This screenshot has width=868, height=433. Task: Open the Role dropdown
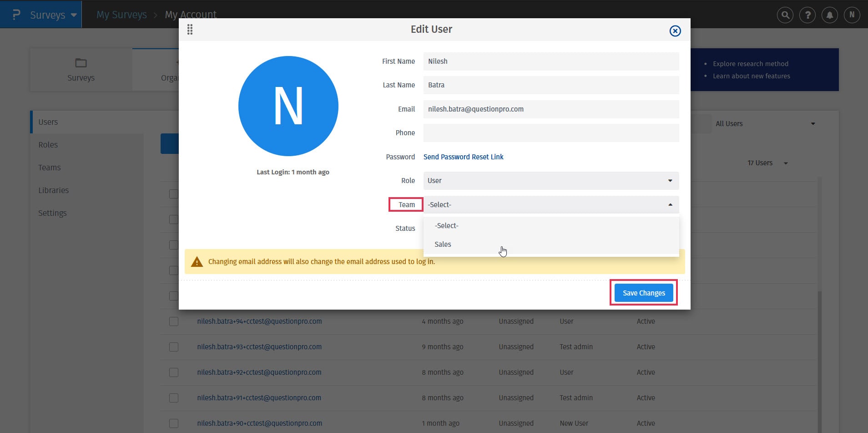coord(550,181)
